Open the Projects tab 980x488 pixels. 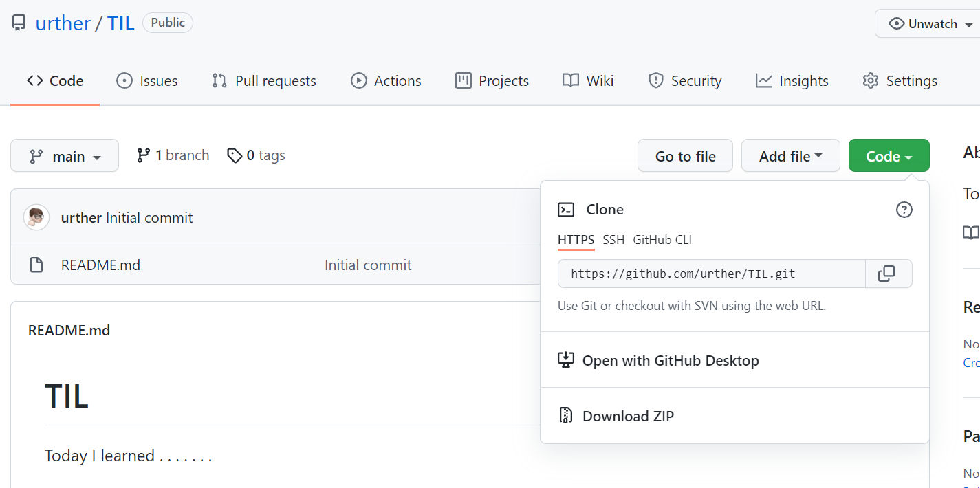click(x=492, y=80)
